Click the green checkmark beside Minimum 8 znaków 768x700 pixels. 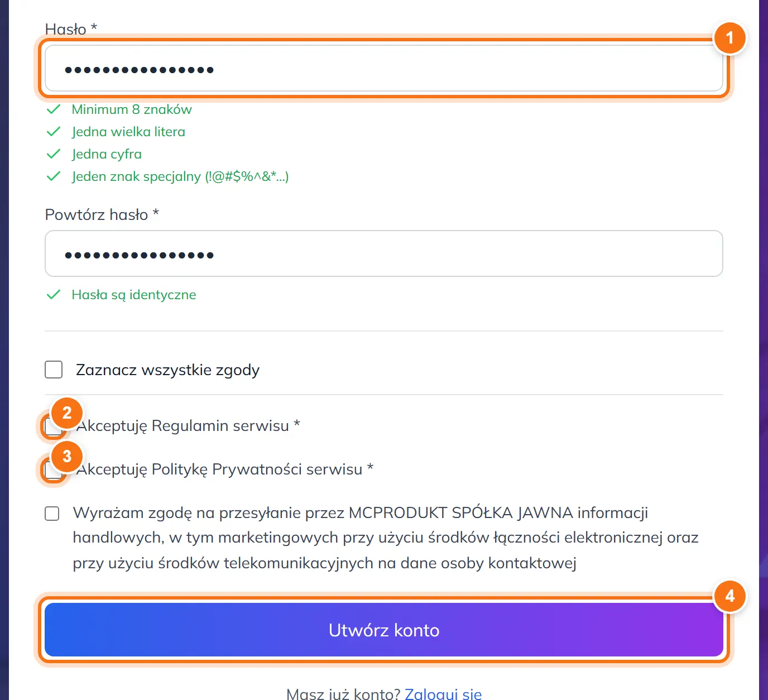(x=54, y=109)
